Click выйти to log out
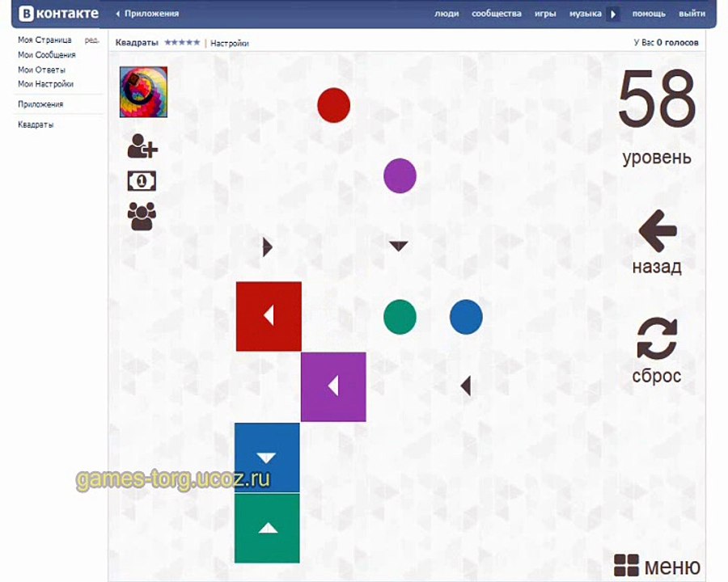This screenshot has width=728, height=582. (692, 14)
